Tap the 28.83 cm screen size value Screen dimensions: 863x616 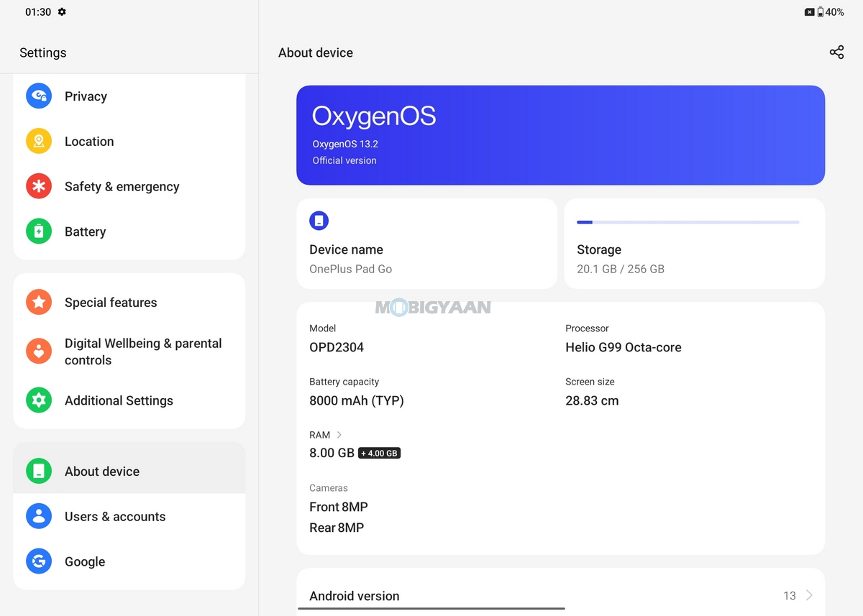pos(592,401)
